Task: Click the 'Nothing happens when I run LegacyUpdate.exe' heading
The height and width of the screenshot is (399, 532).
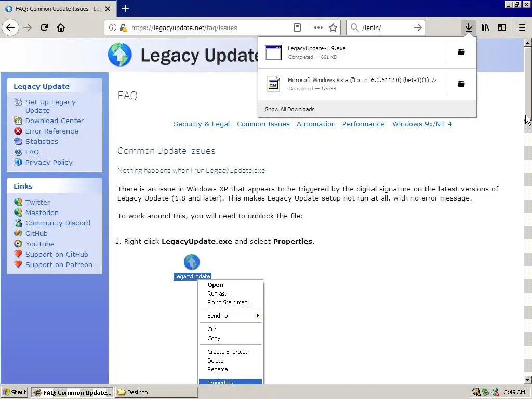Action: tap(191, 170)
